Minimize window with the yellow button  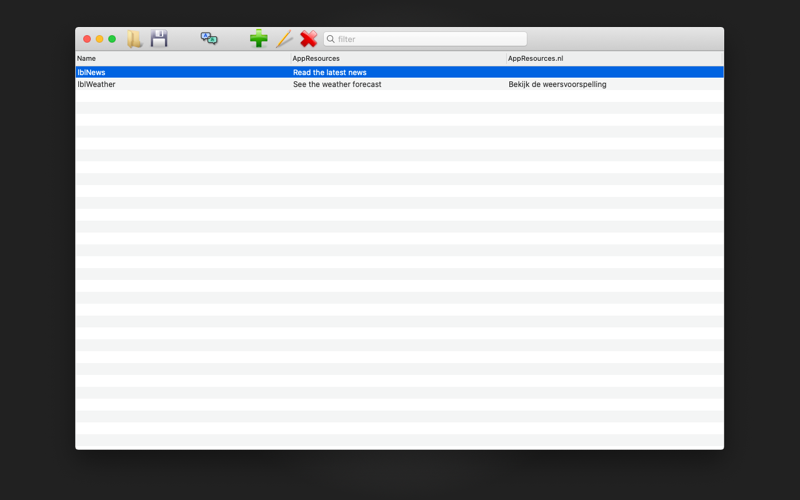[99, 39]
